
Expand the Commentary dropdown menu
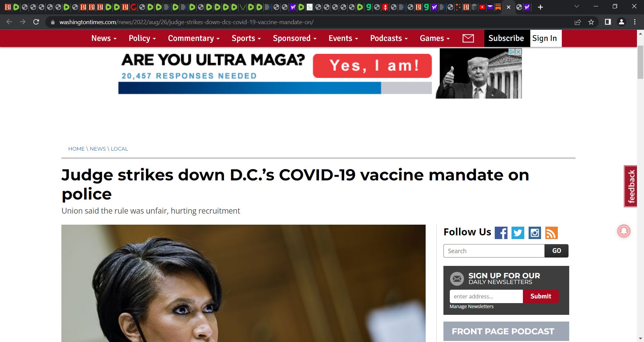click(x=194, y=38)
